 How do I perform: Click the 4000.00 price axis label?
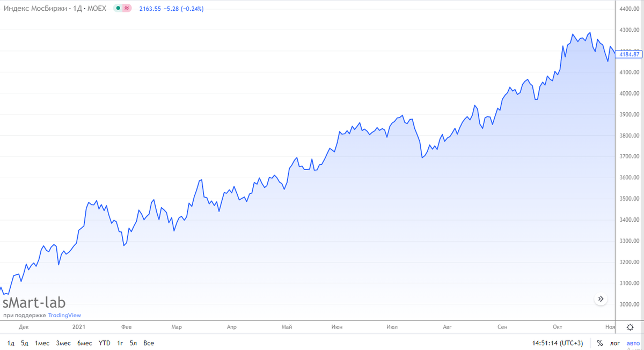(630, 93)
